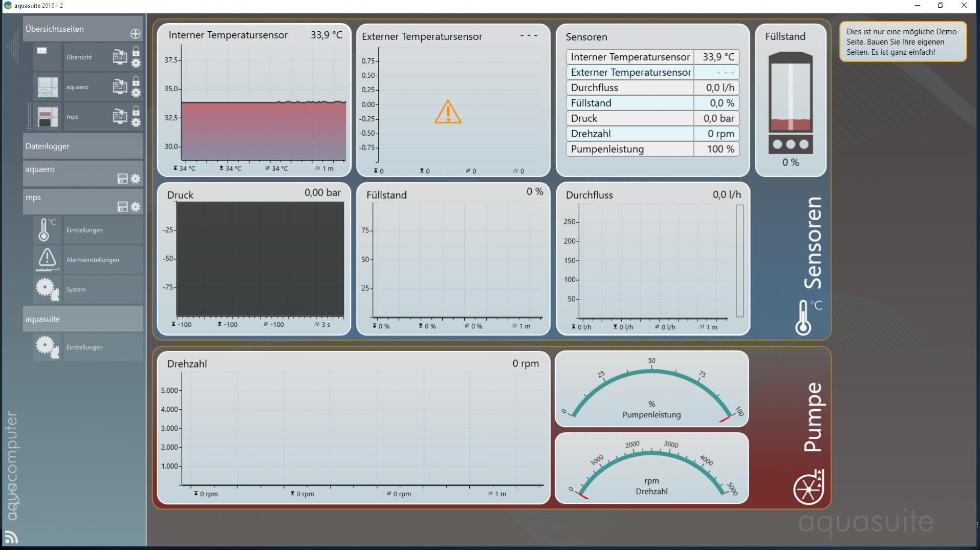Open the gear settings of the mps overview page

click(136, 122)
